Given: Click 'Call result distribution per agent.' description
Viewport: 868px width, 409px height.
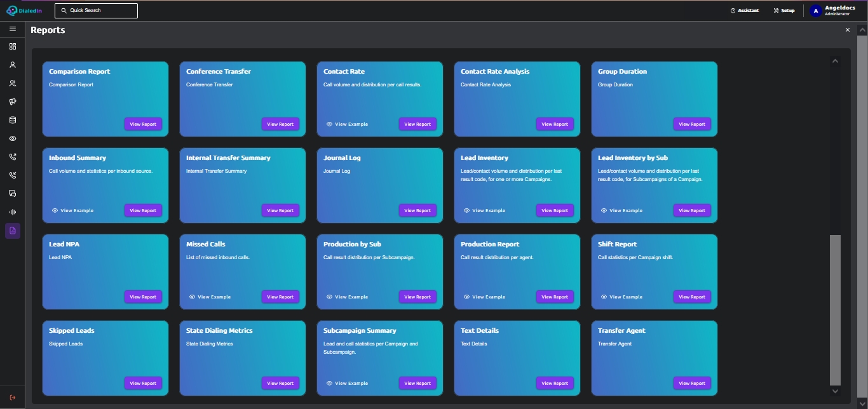Looking at the screenshot, I should pyautogui.click(x=497, y=257).
